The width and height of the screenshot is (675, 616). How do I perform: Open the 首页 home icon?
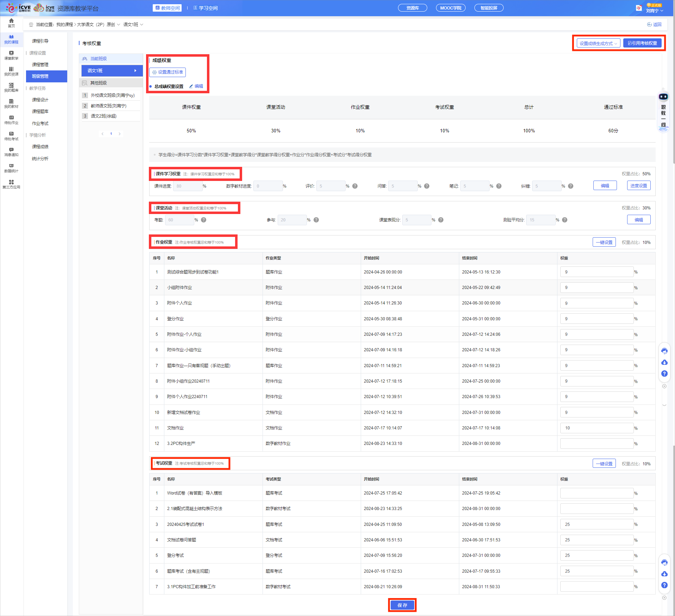pyautogui.click(x=11, y=23)
